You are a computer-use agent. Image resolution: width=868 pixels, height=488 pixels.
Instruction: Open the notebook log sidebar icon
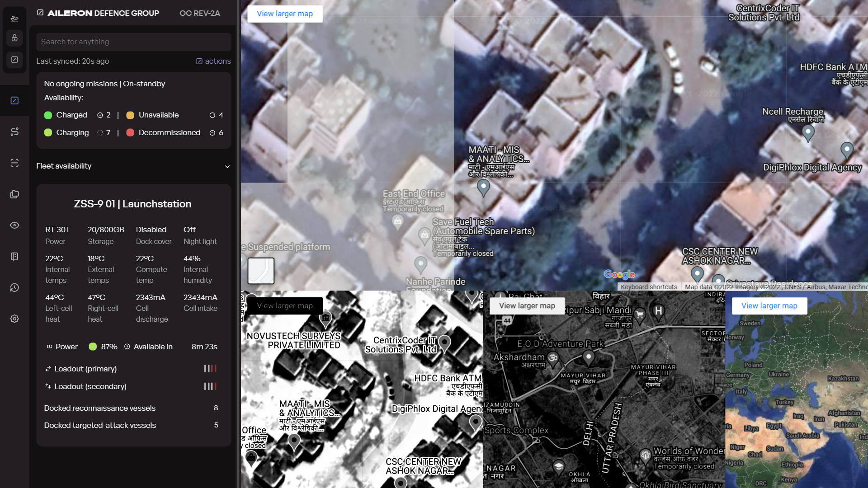point(14,257)
